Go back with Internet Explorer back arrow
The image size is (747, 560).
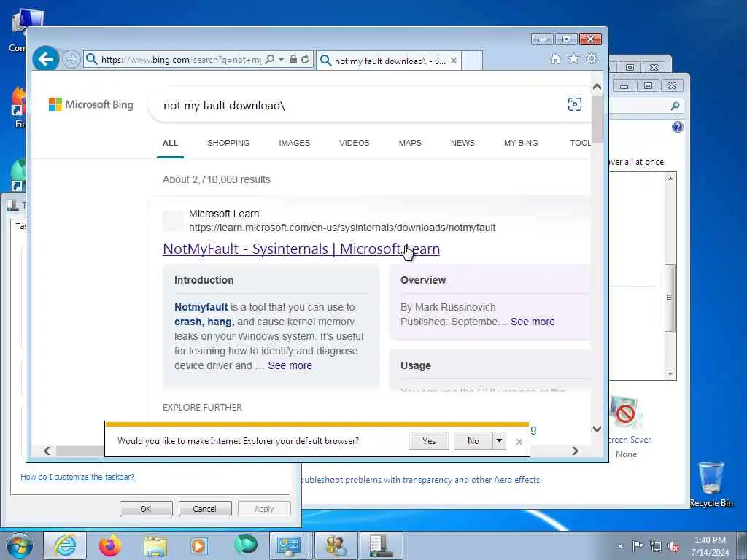46,58
